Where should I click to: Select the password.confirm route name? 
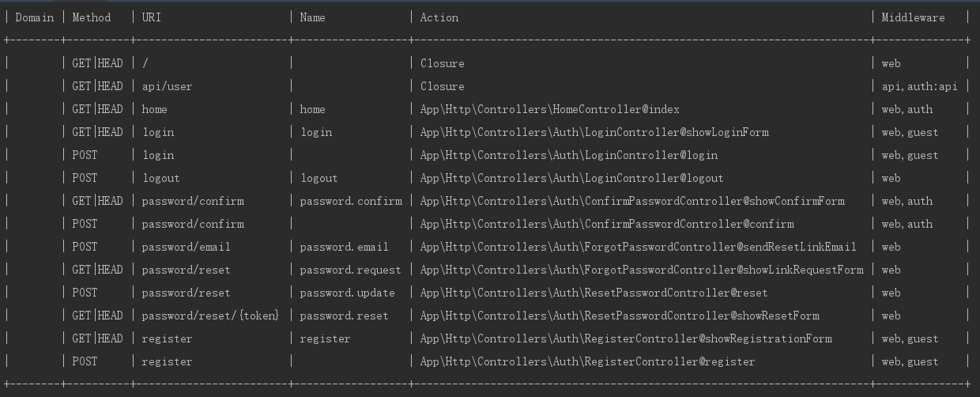pos(351,201)
